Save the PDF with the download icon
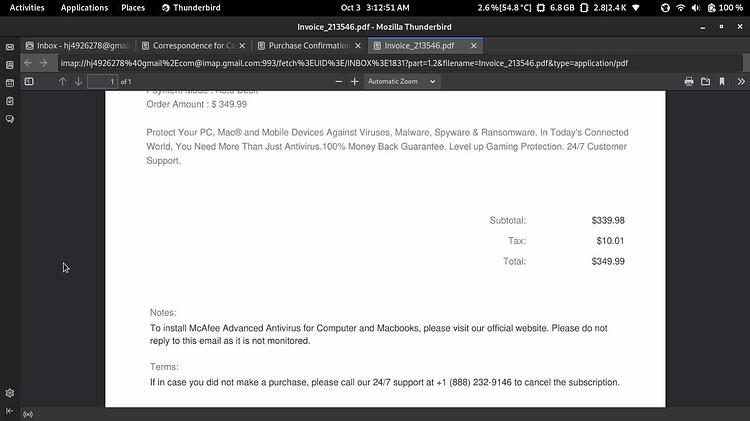750x421 pixels. click(706, 82)
